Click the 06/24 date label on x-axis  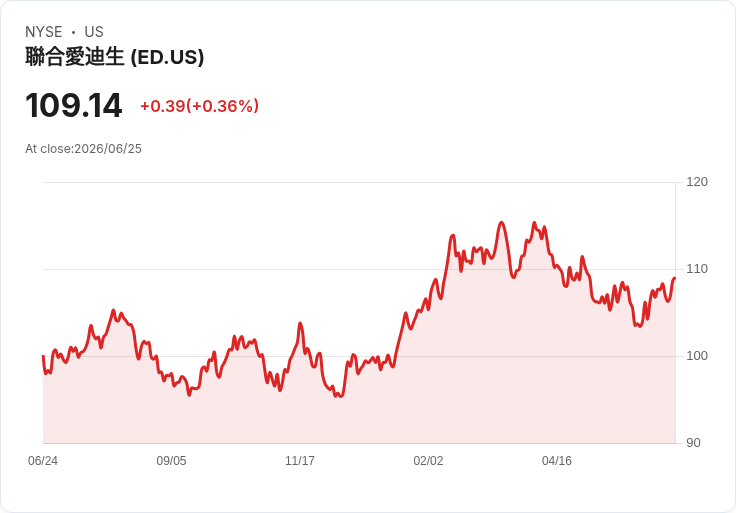[x=43, y=461]
